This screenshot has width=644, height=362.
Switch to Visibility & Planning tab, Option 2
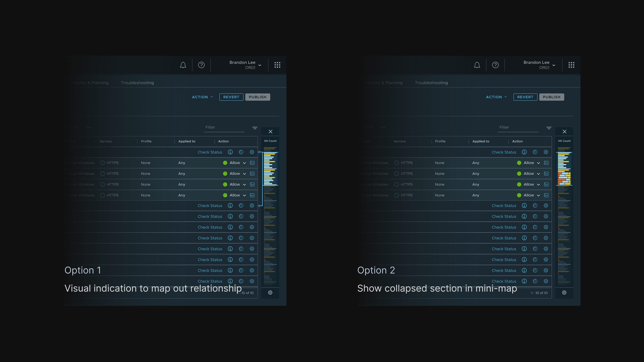coord(383,83)
